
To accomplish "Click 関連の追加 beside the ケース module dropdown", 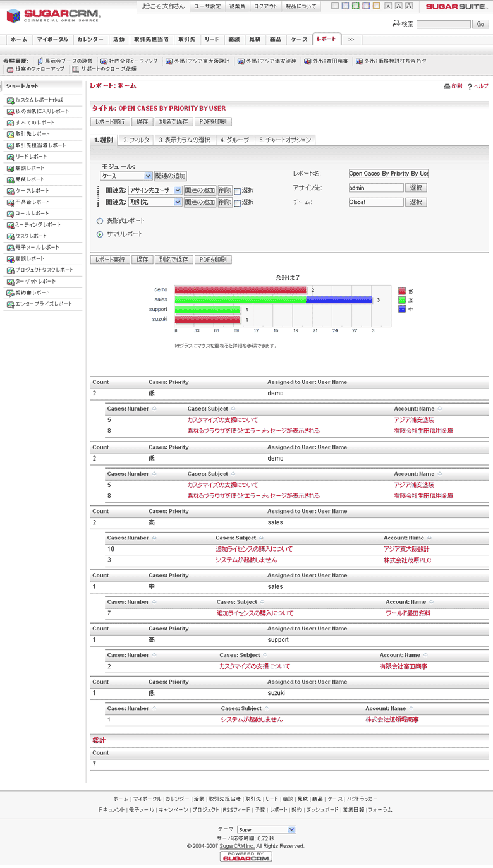I will (171, 176).
